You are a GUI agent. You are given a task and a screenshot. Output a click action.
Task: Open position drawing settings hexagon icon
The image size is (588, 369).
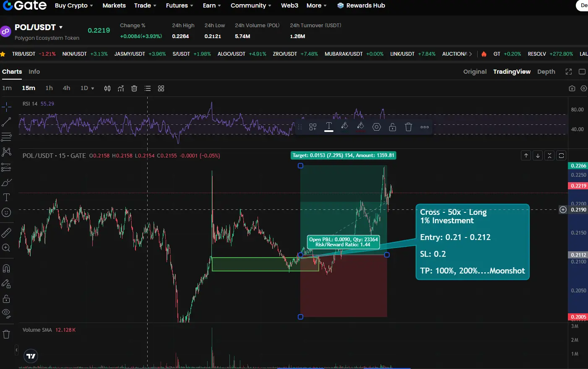377,127
